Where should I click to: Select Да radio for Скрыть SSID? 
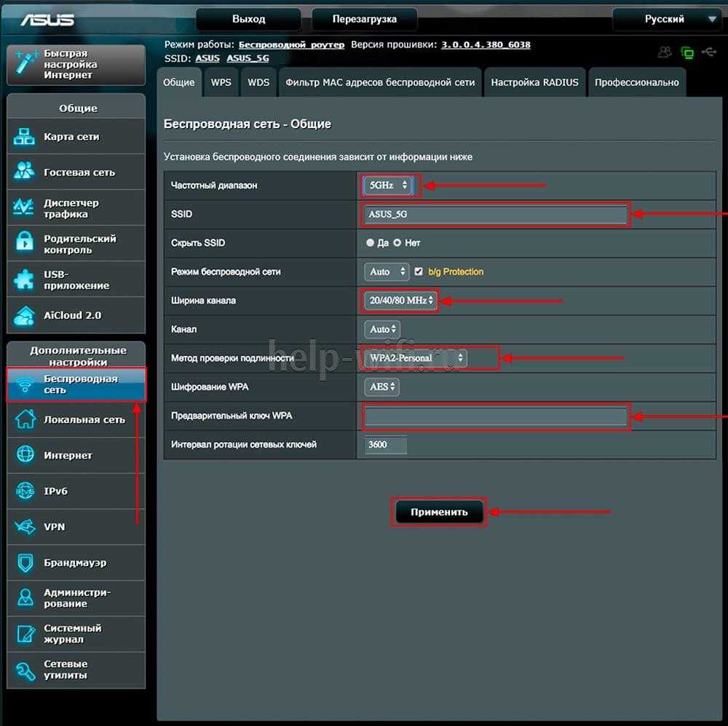(371, 242)
